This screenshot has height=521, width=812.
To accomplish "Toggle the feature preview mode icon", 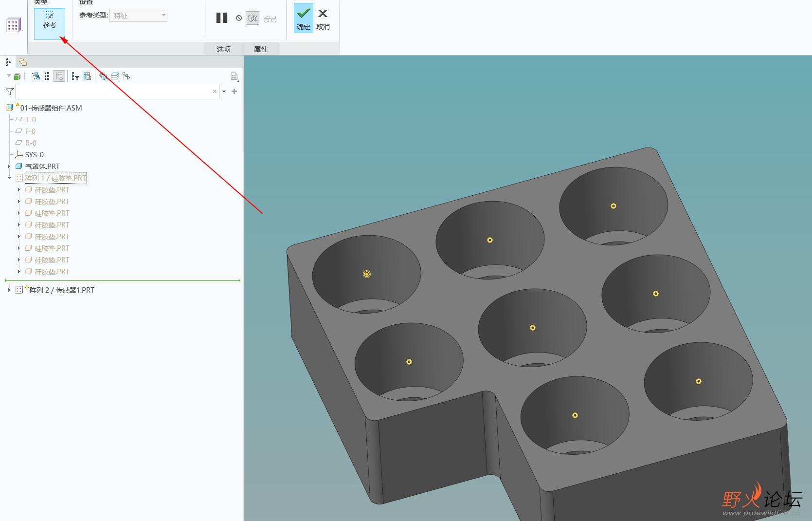I will pos(253,19).
